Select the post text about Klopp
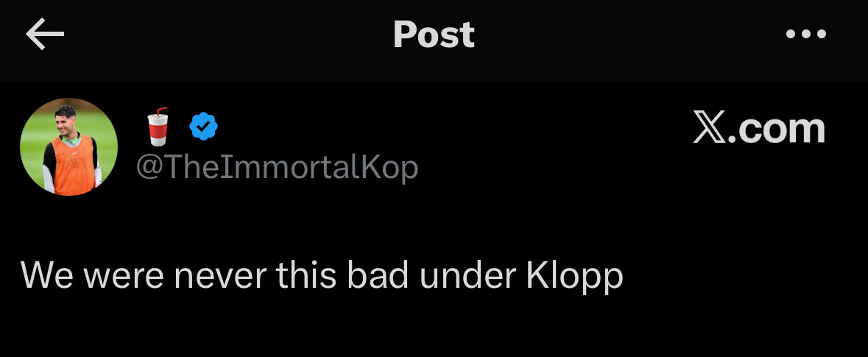 [322, 275]
